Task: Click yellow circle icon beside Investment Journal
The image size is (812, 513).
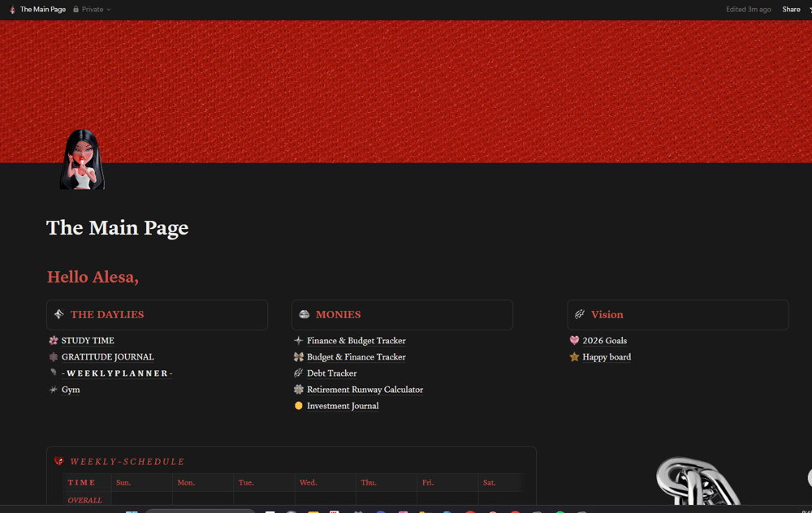Action: pyautogui.click(x=298, y=406)
